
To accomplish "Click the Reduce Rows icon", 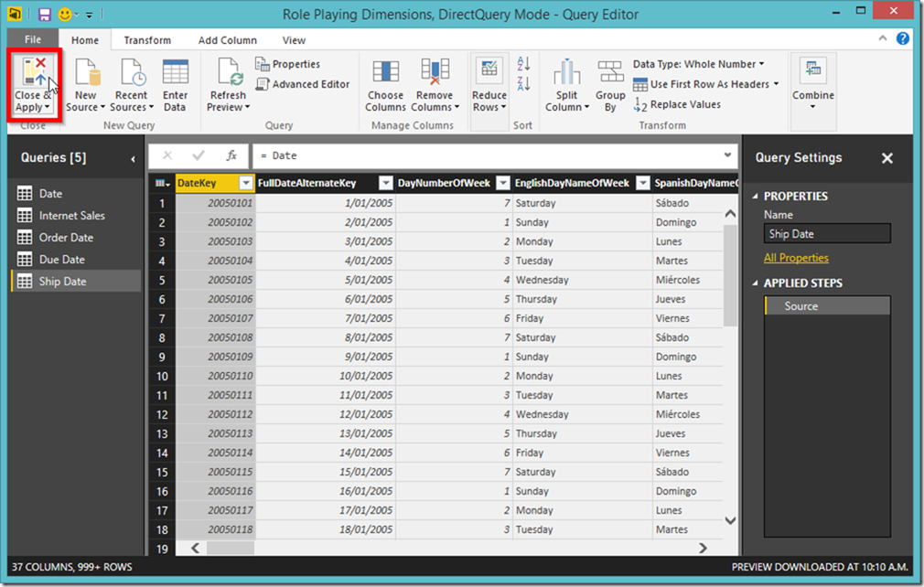I will pos(489,70).
